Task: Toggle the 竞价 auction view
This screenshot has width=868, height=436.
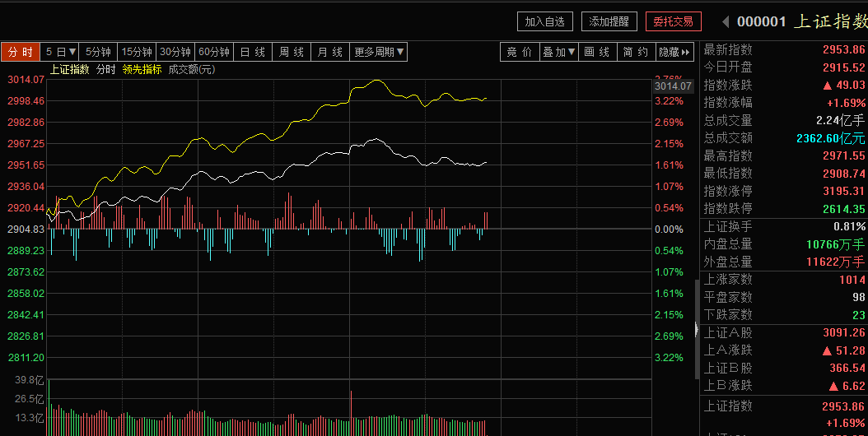Action: [x=520, y=52]
